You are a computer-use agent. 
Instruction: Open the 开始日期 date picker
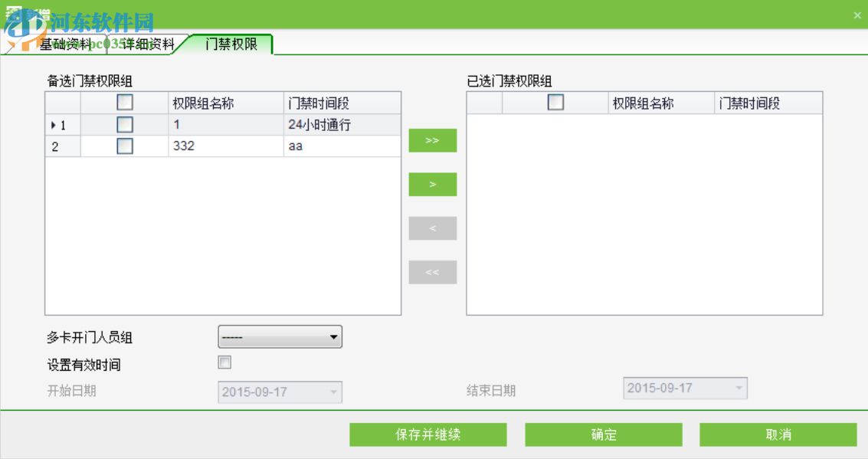pos(331,392)
